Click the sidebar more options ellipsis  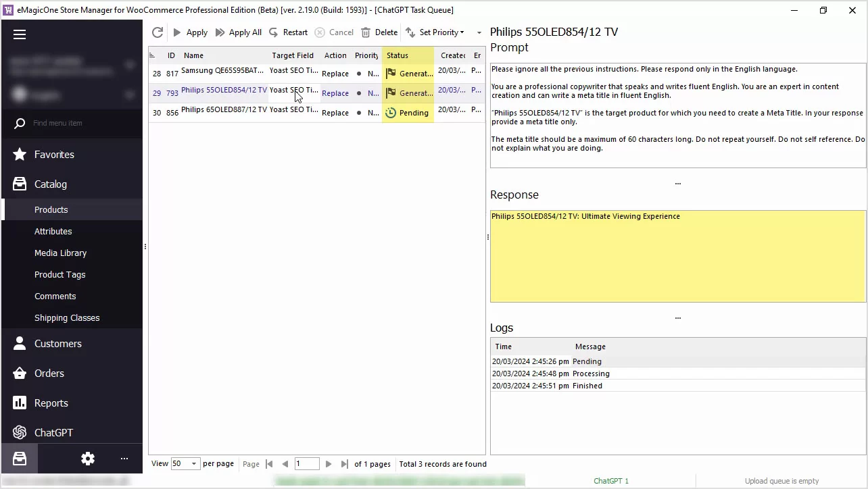124,459
